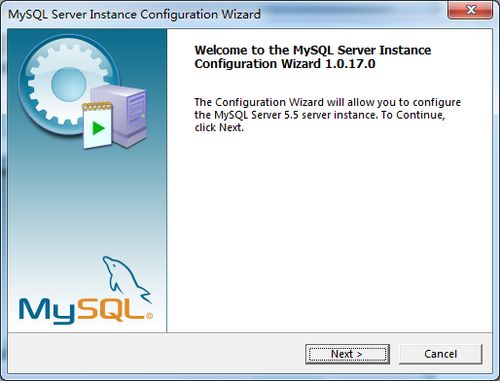This screenshot has height=381, width=500.
Task: Click the gray bottom bar left of Next
Action: coord(157,353)
